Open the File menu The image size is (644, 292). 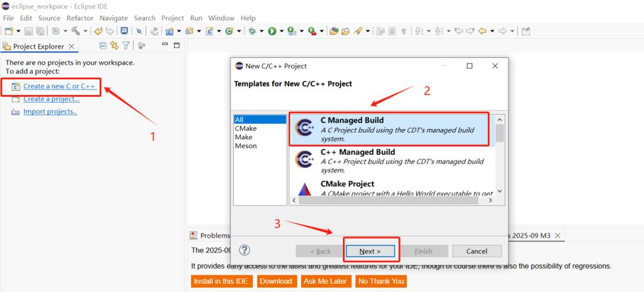pyautogui.click(x=8, y=18)
